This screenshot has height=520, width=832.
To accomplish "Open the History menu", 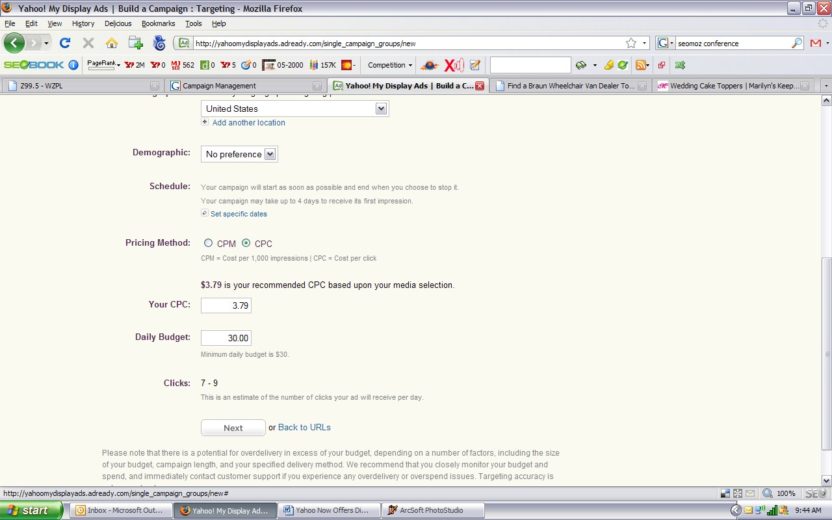I will [83, 23].
